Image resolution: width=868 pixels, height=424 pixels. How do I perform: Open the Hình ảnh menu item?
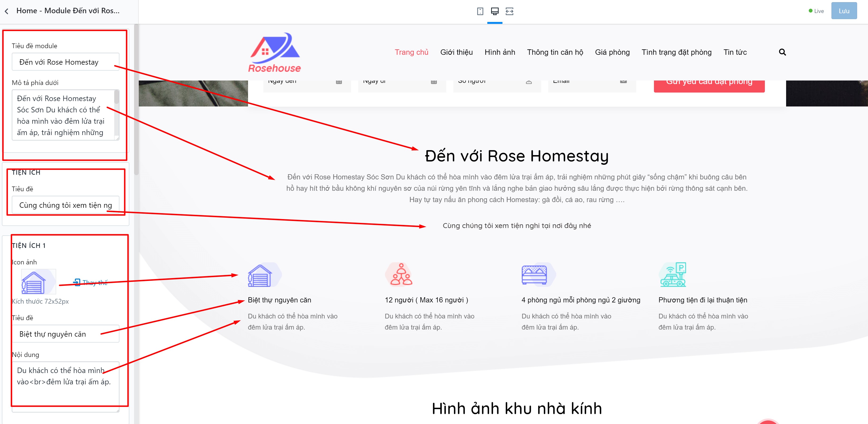tap(500, 52)
